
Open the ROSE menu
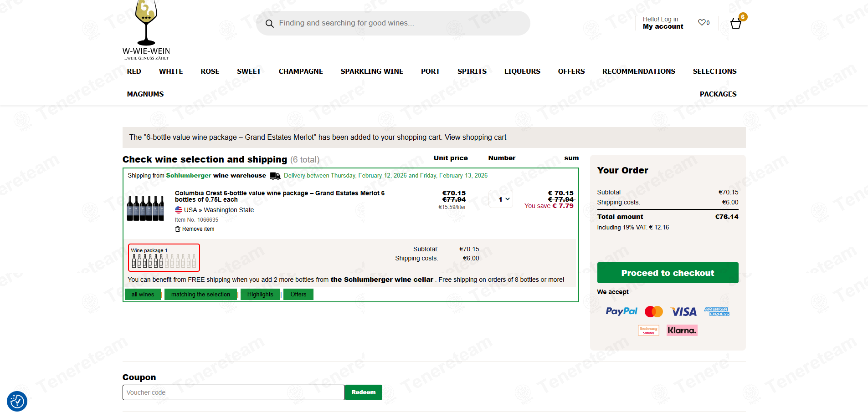(210, 71)
